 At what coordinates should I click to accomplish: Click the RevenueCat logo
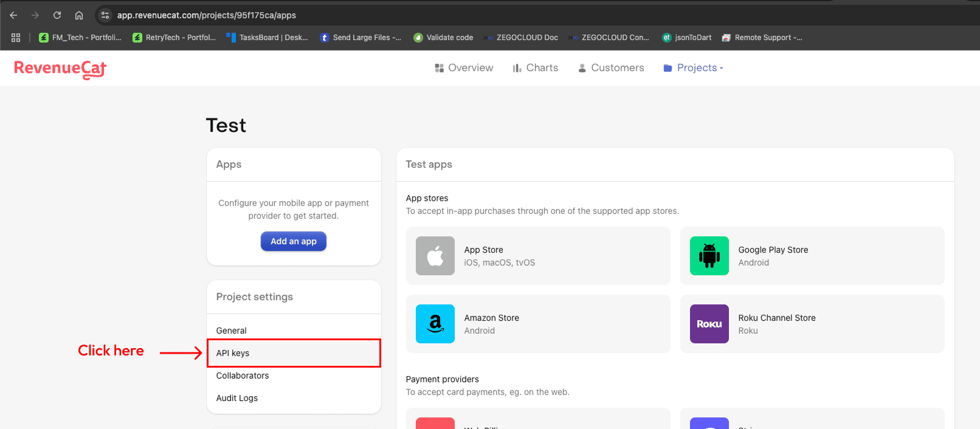60,69
